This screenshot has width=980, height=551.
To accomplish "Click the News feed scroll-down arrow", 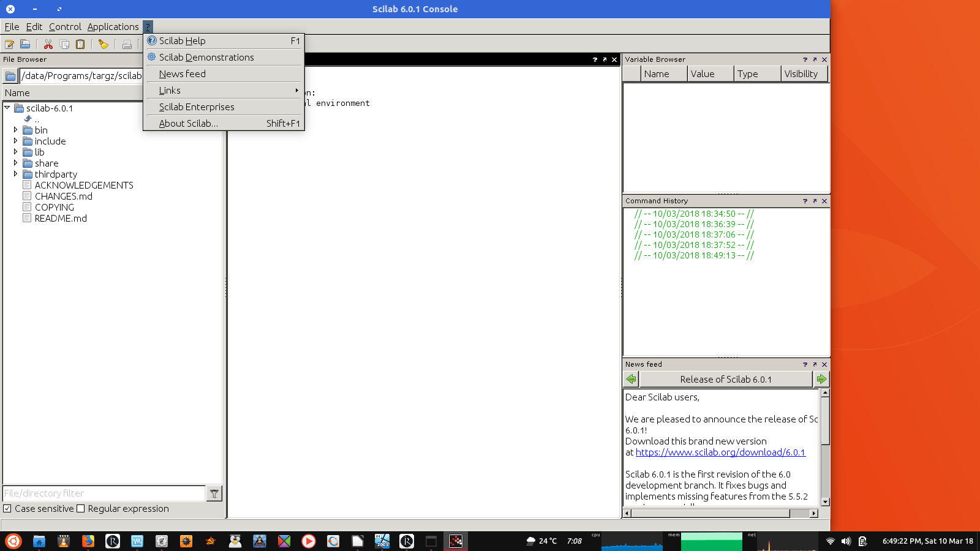I will coord(825,502).
